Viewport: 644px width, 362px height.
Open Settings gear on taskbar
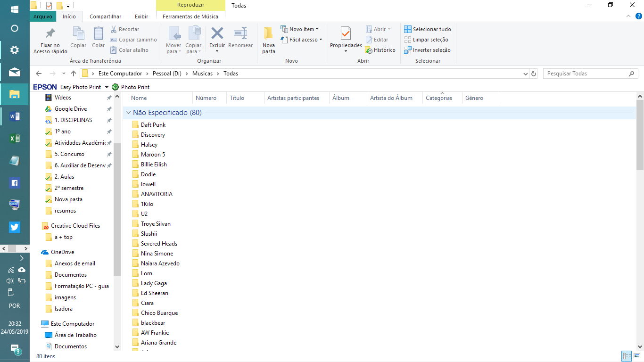click(15, 50)
